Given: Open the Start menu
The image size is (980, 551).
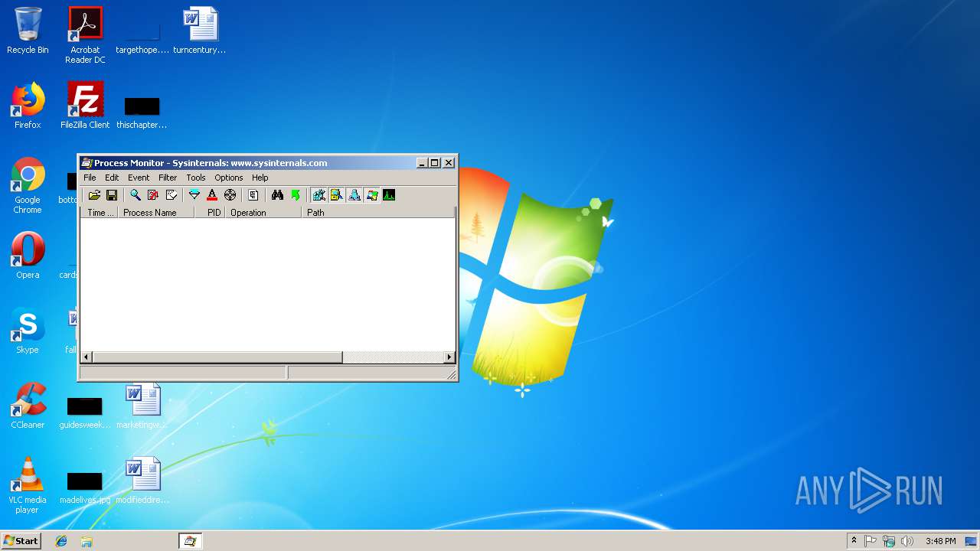Looking at the screenshot, I should 21,541.
